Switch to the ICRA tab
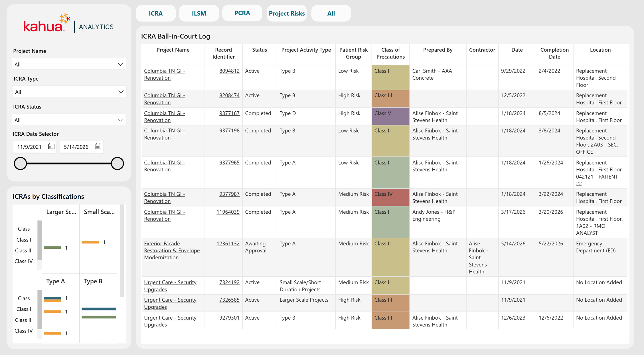The width and height of the screenshot is (644, 355). (156, 13)
